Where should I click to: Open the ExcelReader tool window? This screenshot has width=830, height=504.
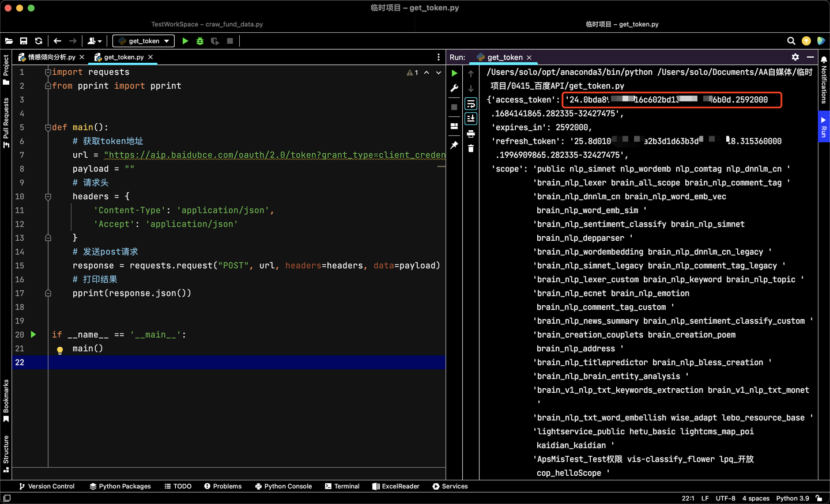pyautogui.click(x=395, y=486)
